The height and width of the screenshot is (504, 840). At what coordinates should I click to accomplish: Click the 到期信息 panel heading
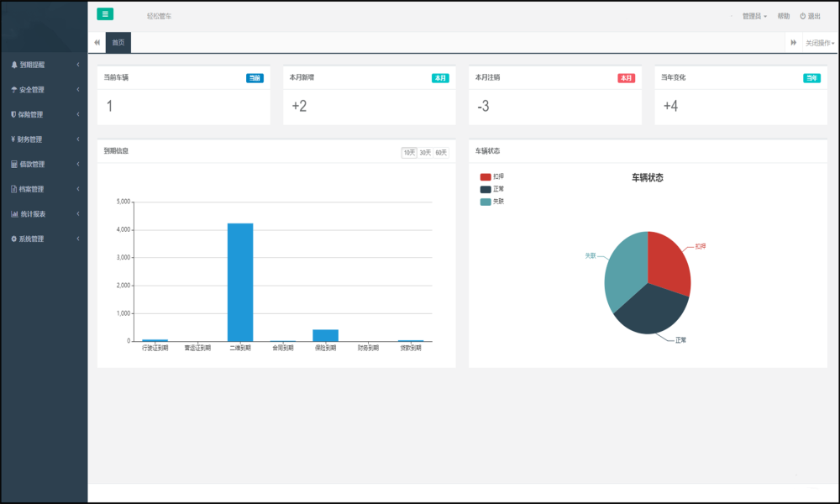[116, 151]
